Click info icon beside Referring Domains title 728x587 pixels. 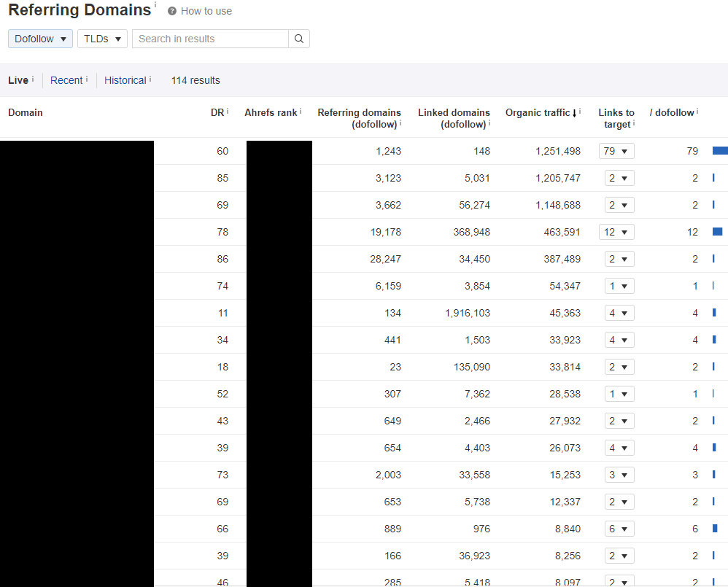pos(155,5)
